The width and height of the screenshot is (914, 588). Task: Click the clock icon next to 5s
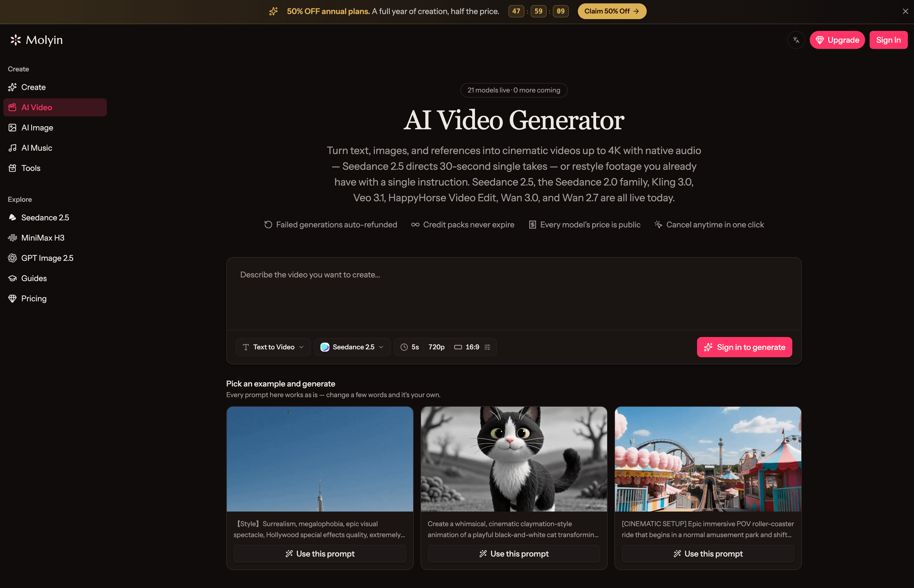pos(404,347)
